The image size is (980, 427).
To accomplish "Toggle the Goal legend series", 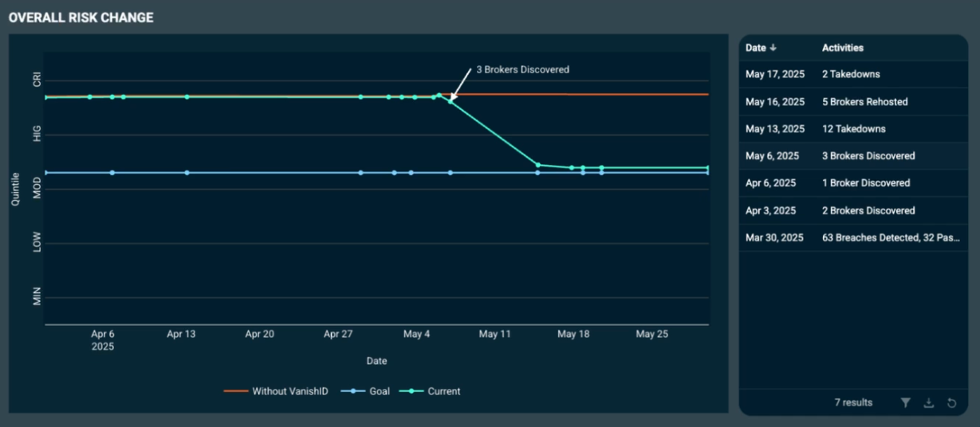I will tap(365, 391).
